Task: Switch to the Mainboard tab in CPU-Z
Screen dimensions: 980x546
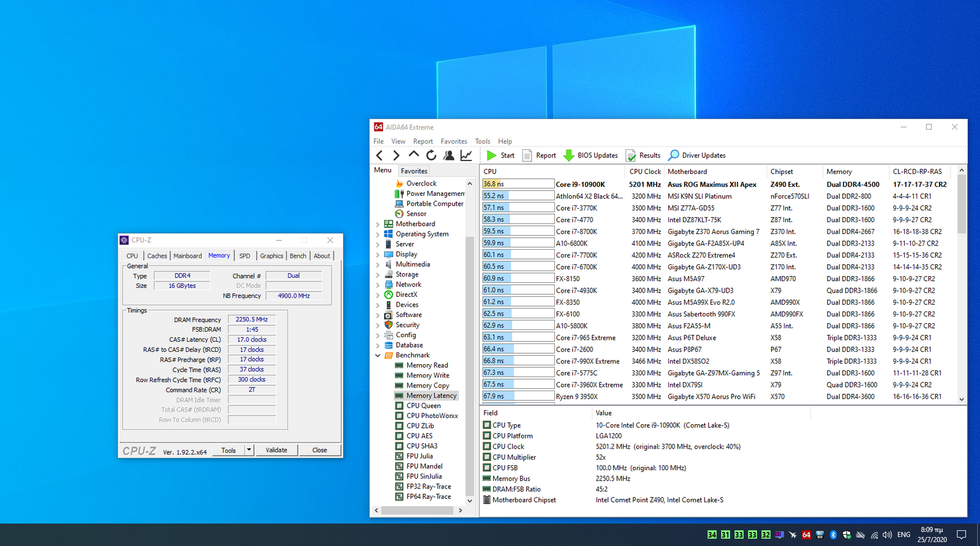Action: click(187, 256)
